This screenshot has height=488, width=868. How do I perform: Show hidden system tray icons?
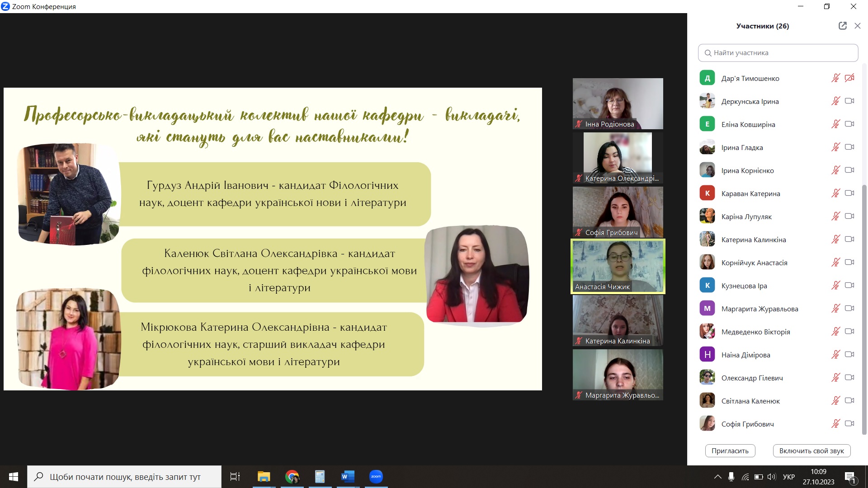717,477
